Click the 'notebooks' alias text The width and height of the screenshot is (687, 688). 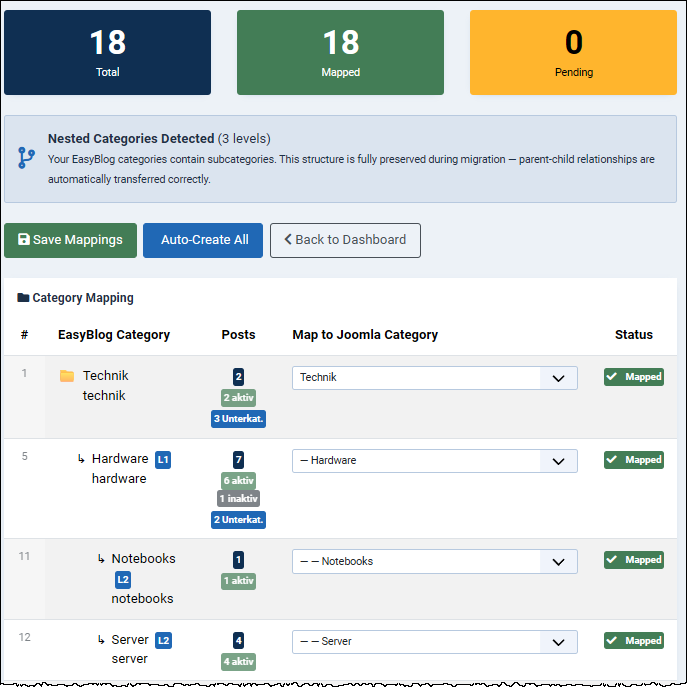pos(142,599)
